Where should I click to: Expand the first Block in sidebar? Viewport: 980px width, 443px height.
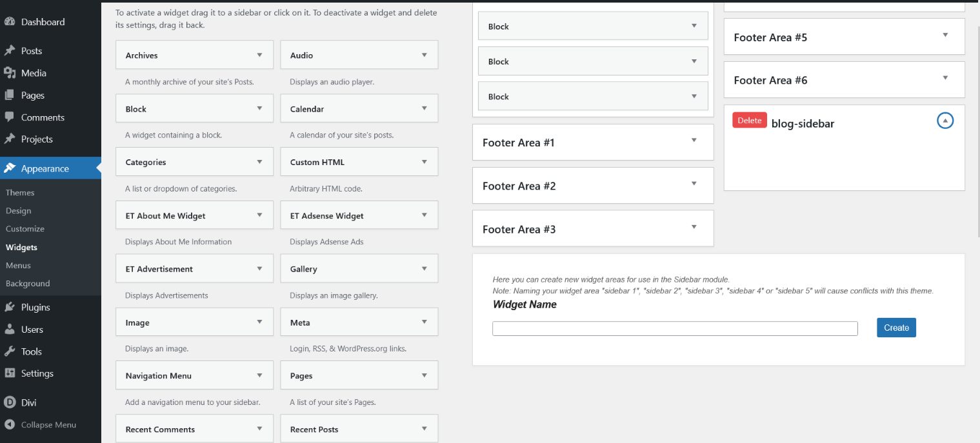tap(694, 26)
